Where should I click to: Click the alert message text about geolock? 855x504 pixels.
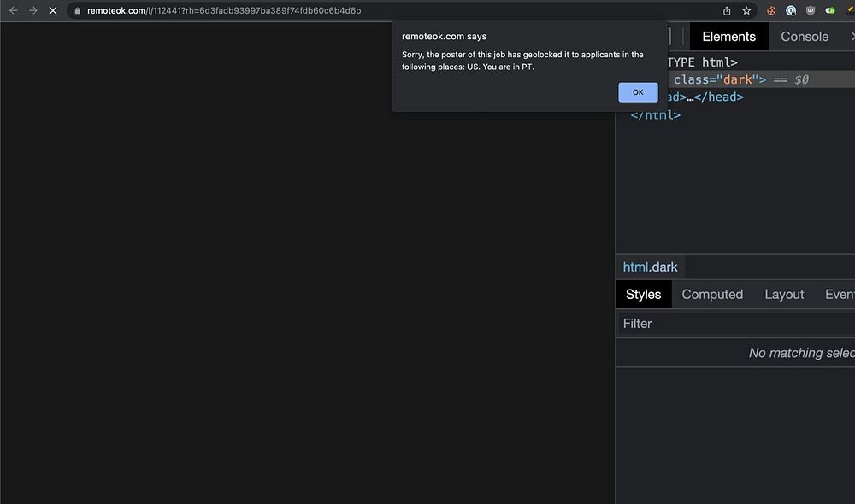(x=522, y=61)
